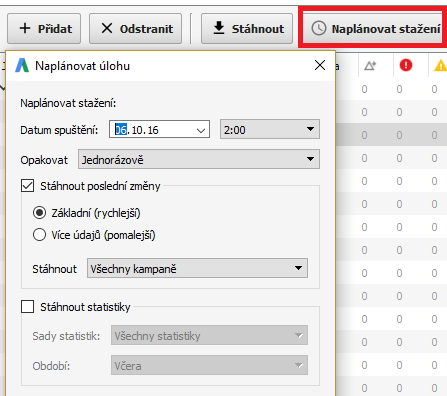Select Více údajů (pomalejší) radio option
The image size is (447, 396).
[x=39, y=235]
